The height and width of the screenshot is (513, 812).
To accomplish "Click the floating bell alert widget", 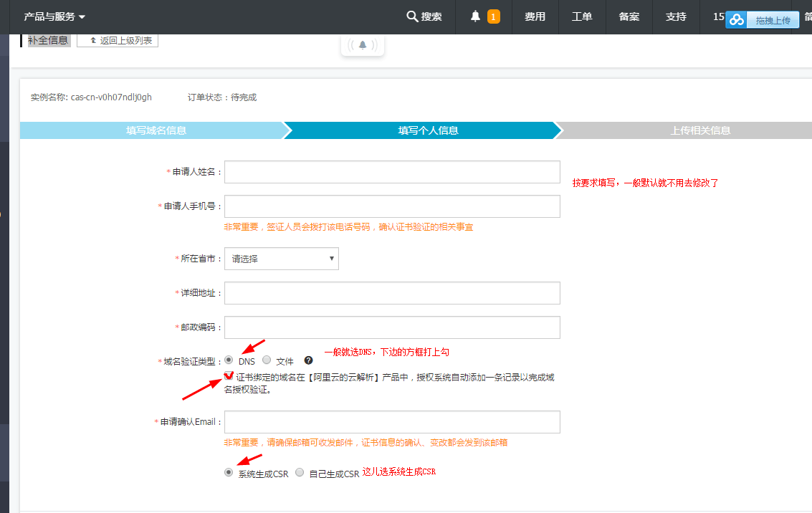I will [x=363, y=45].
